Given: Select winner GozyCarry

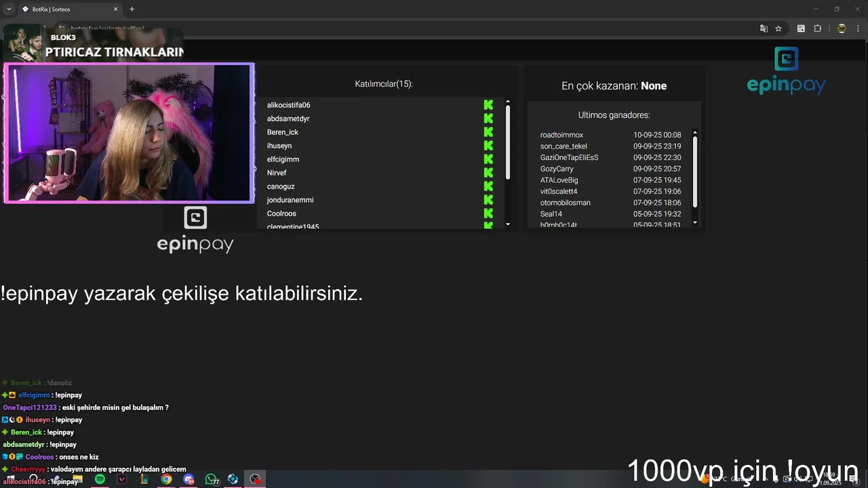Looking at the screenshot, I should coord(557,169).
